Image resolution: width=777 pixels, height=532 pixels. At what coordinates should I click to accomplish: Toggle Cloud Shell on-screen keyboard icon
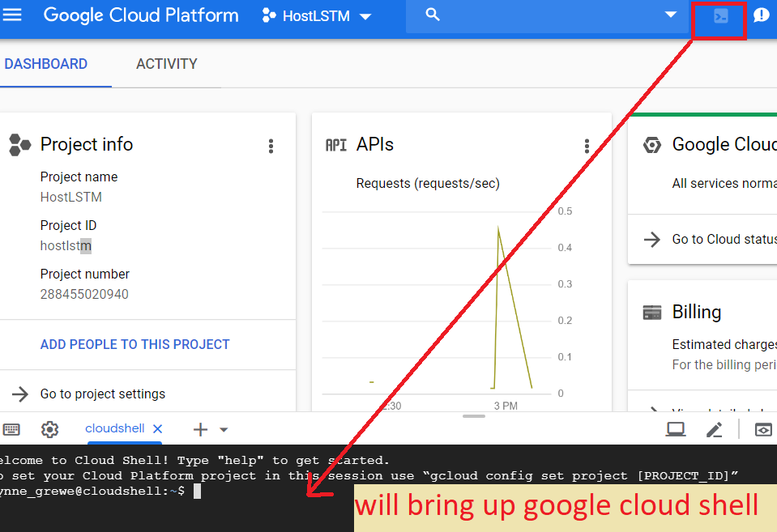pos(11,429)
